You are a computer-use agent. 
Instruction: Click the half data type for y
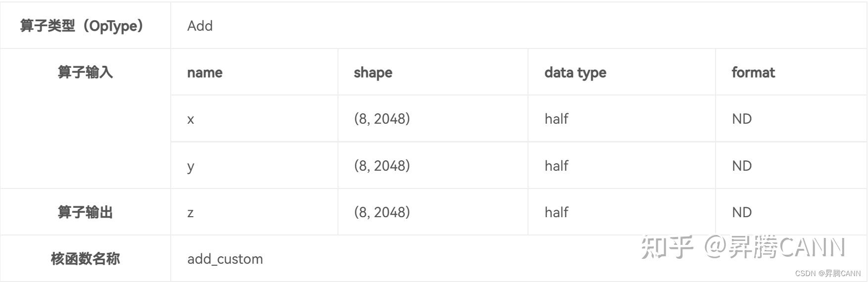(x=556, y=165)
